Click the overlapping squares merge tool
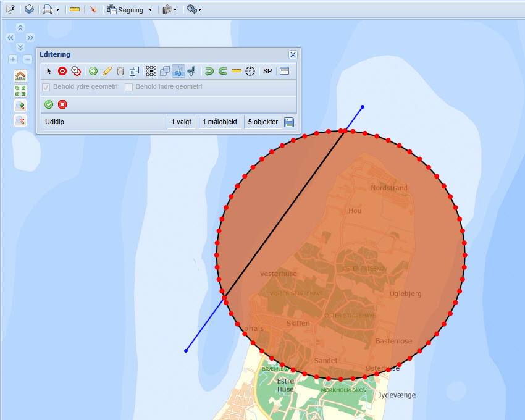Viewport: 525px width, 420px height. [x=165, y=71]
